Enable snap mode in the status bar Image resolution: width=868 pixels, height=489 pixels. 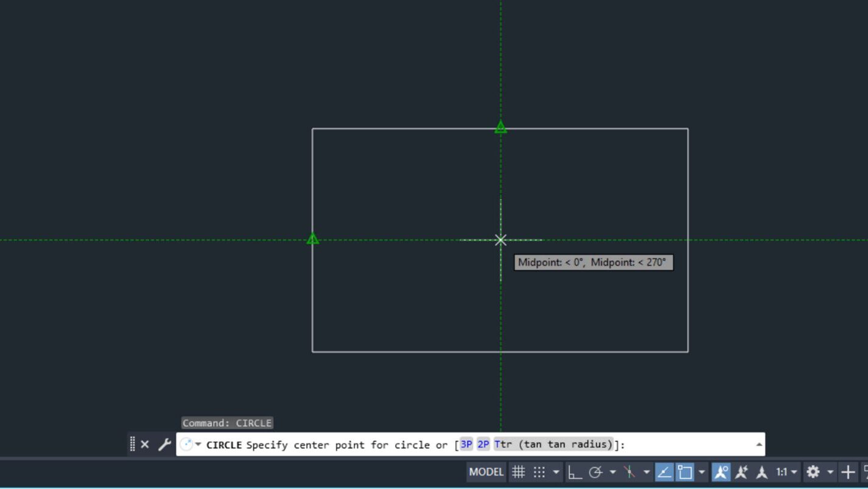538,471
